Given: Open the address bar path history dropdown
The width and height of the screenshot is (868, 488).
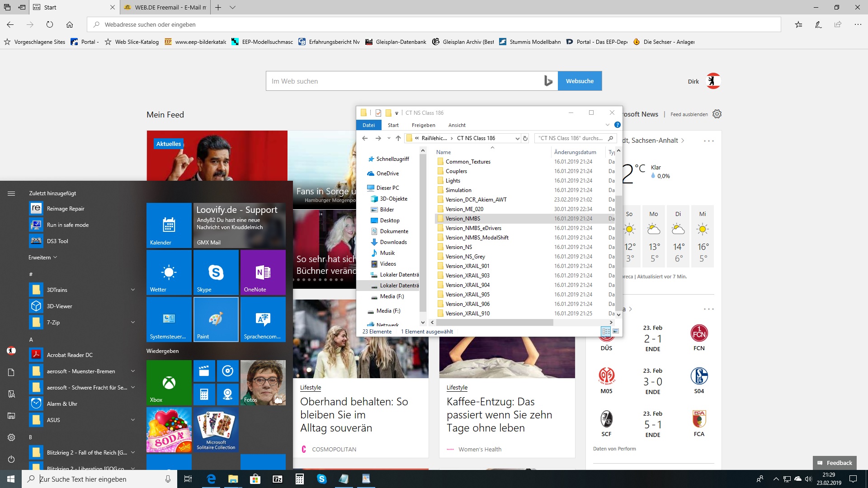Looking at the screenshot, I should pyautogui.click(x=517, y=138).
